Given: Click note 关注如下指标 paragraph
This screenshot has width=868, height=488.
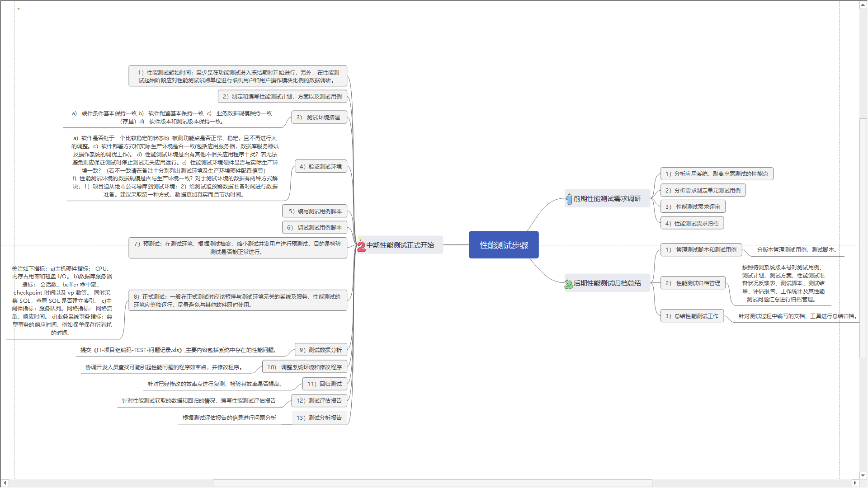Looking at the screenshot, I should click(x=61, y=301).
